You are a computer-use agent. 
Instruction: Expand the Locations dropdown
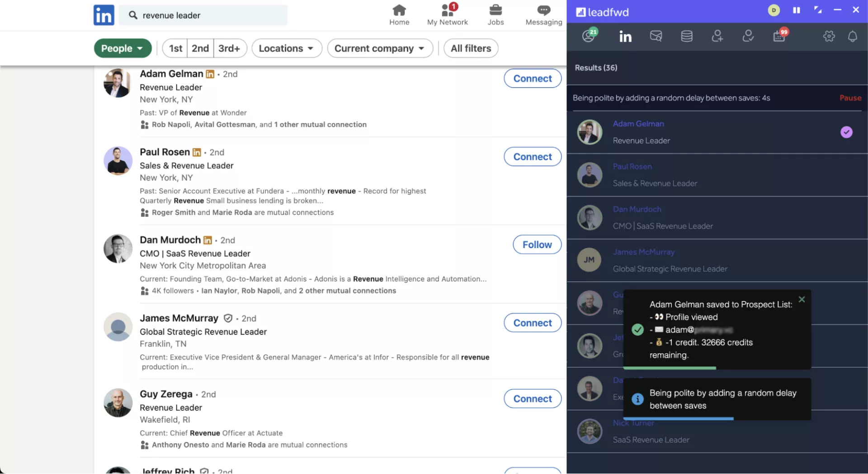(x=287, y=48)
